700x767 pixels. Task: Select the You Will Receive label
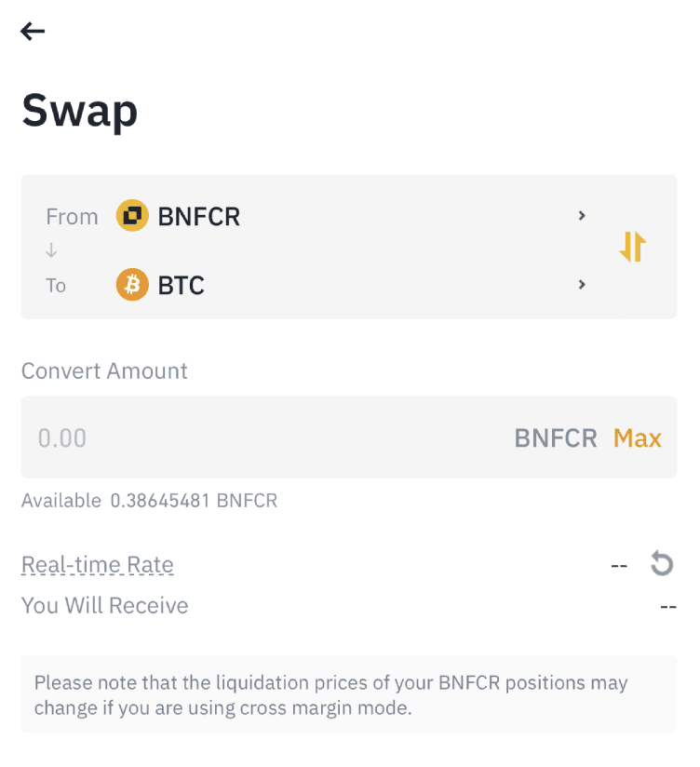click(105, 606)
